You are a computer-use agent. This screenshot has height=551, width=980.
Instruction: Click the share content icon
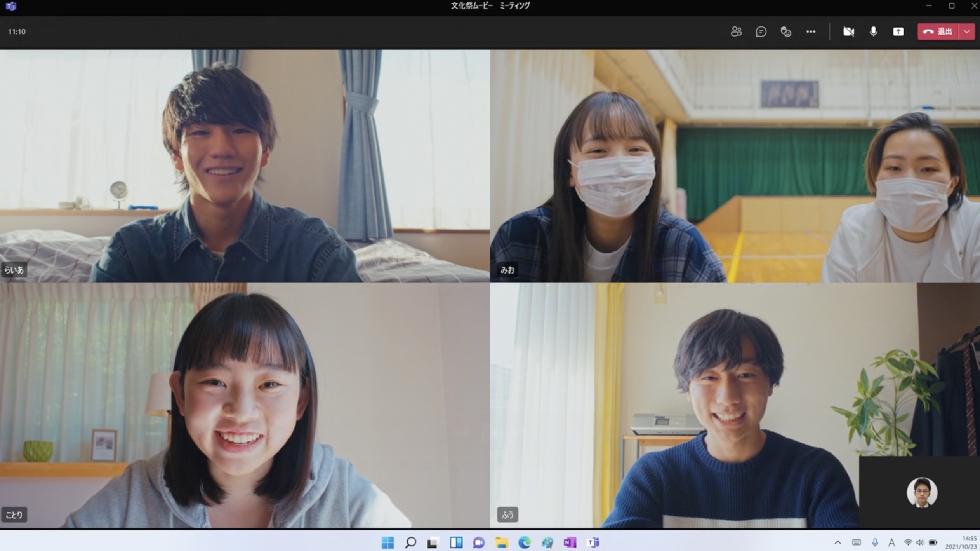[898, 31]
